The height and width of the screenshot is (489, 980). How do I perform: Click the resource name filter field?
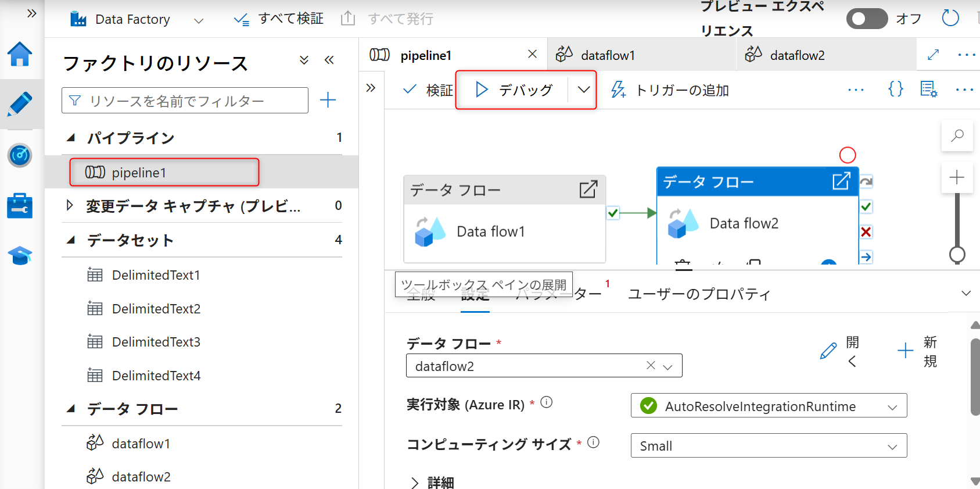coord(185,101)
